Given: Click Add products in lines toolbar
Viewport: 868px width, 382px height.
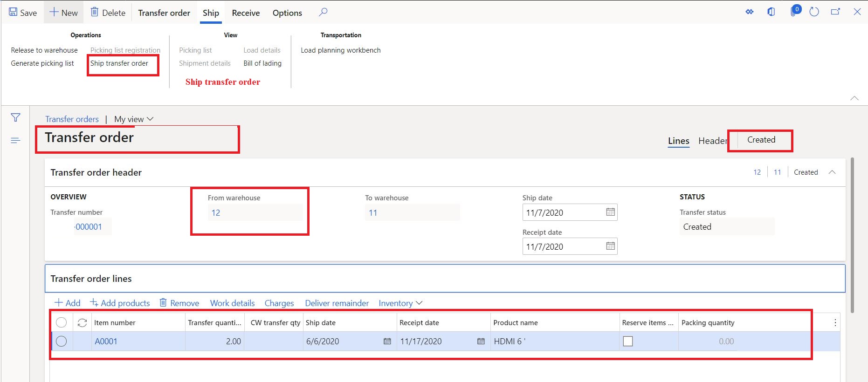Looking at the screenshot, I should pos(120,303).
